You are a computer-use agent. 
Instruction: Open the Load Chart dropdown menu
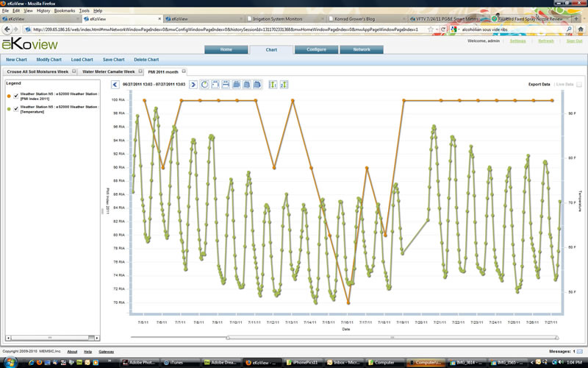coord(82,60)
